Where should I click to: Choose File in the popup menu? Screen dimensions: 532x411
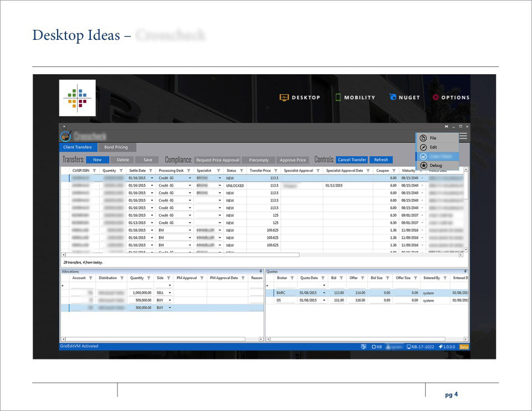coord(433,138)
